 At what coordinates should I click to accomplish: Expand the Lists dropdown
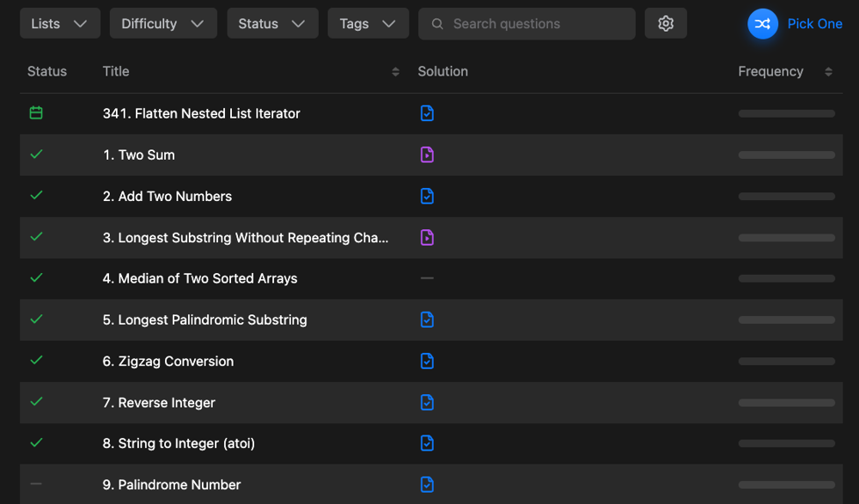pyautogui.click(x=60, y=23)
